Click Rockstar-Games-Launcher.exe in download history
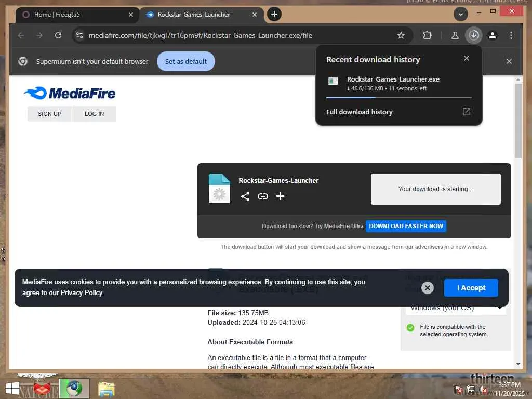 tap(393, 79)
